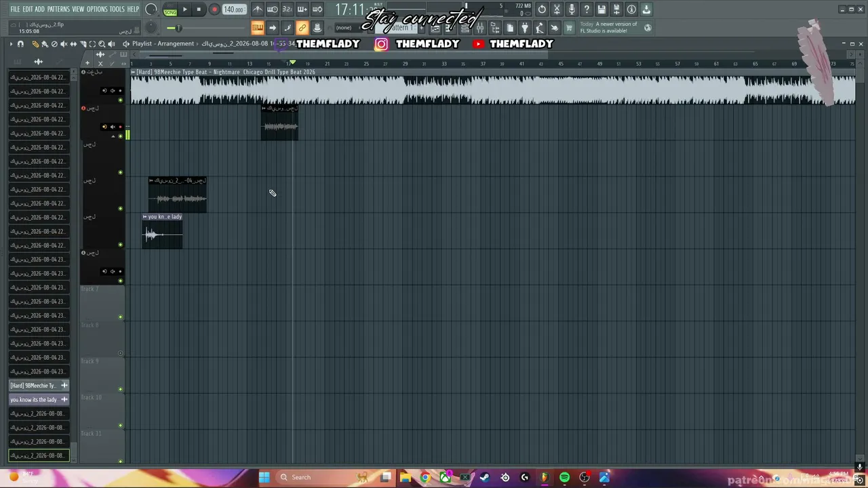This screenshot has width=868, height=488.
Task: Switch the PAT/SONG mode toggle
Action: tap(170, 9)
